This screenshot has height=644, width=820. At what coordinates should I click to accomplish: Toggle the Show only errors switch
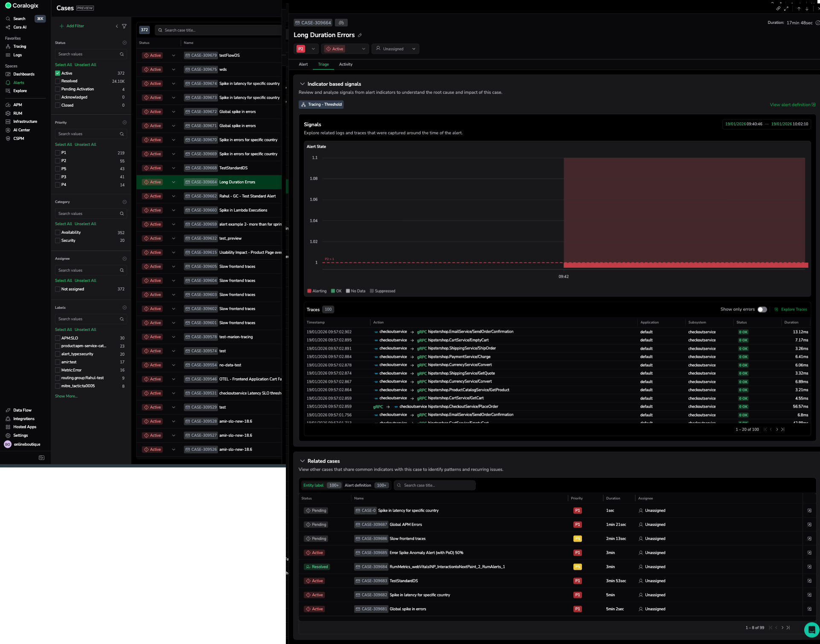pos(762,310)
